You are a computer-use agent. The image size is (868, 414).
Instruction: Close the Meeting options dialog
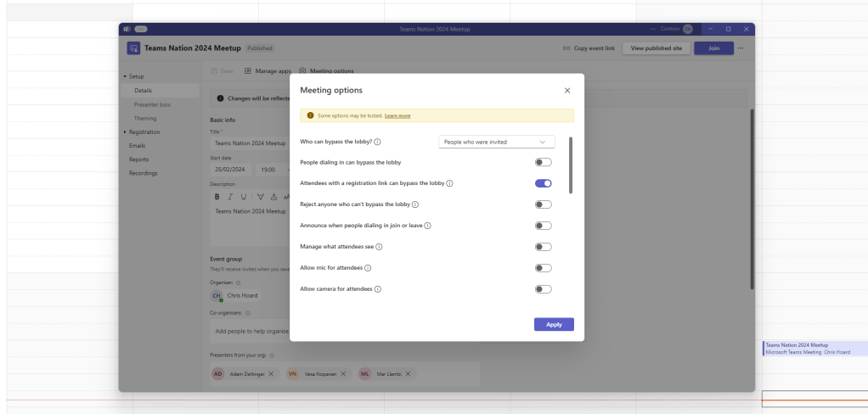(x=567, y=90)
